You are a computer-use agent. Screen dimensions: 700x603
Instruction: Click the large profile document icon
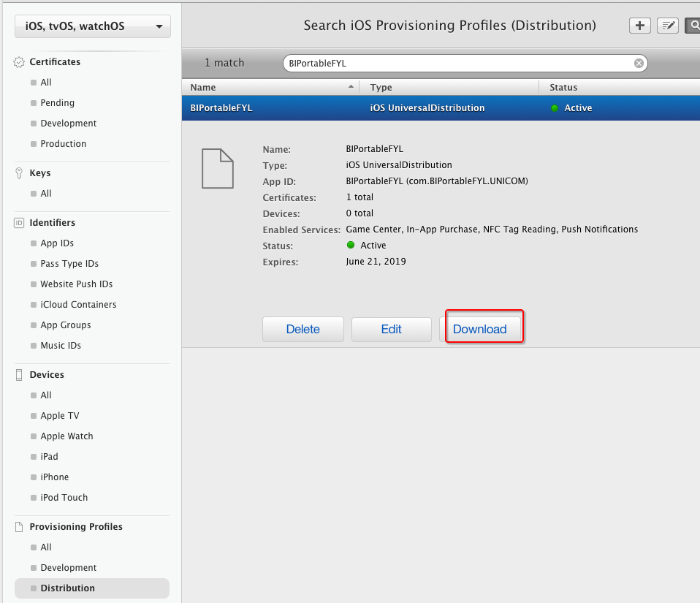click(218, 168)
